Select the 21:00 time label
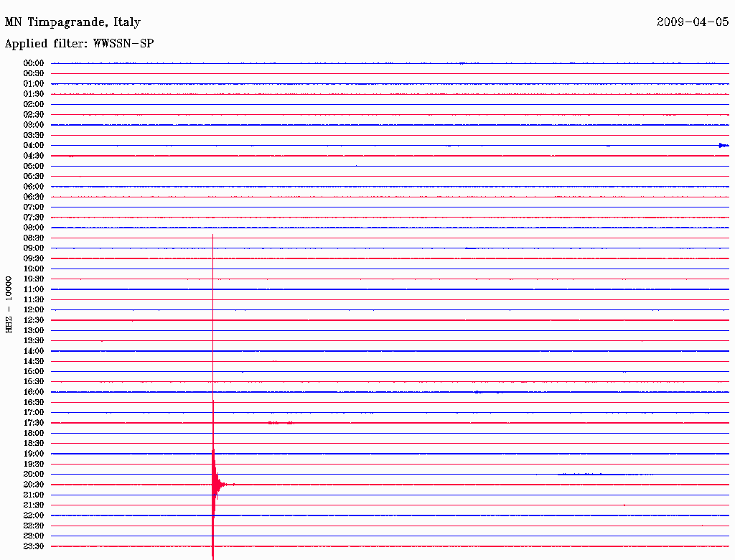 pos(34,495)
